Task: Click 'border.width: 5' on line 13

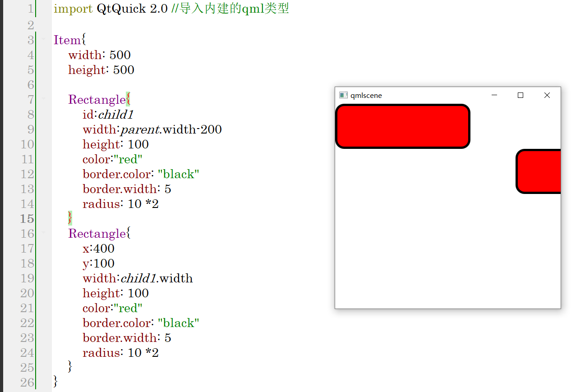Action: (127, 189)
